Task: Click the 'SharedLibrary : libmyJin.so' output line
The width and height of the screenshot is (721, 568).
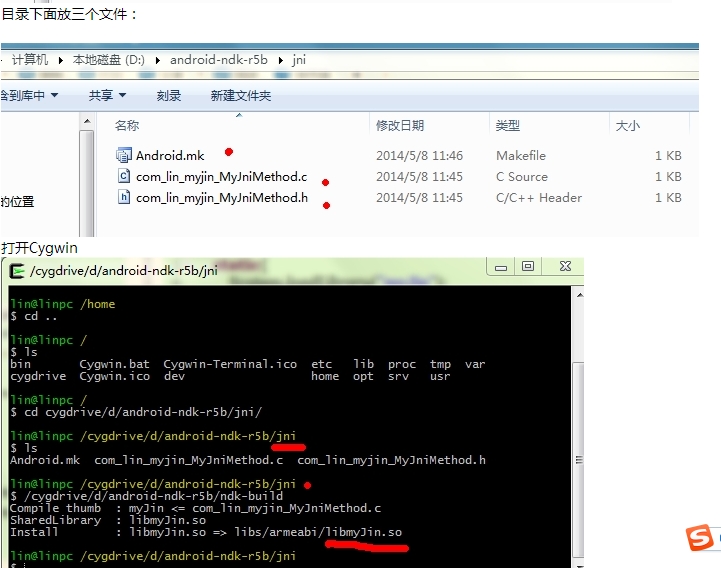Action: [x=108, y=520]
